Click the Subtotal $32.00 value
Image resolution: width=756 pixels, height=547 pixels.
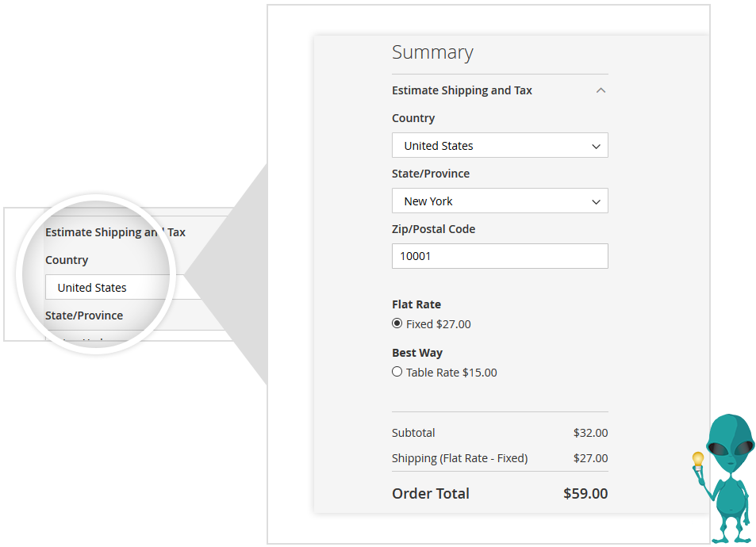590,433
